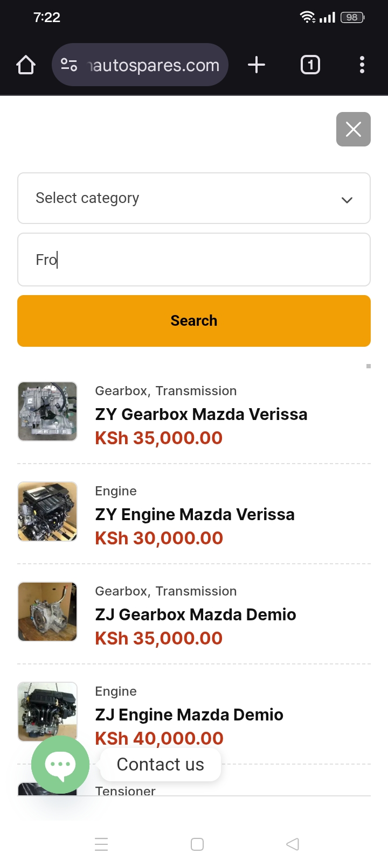Click the Contact us label

pyautogui.click(x=161, y=765)
